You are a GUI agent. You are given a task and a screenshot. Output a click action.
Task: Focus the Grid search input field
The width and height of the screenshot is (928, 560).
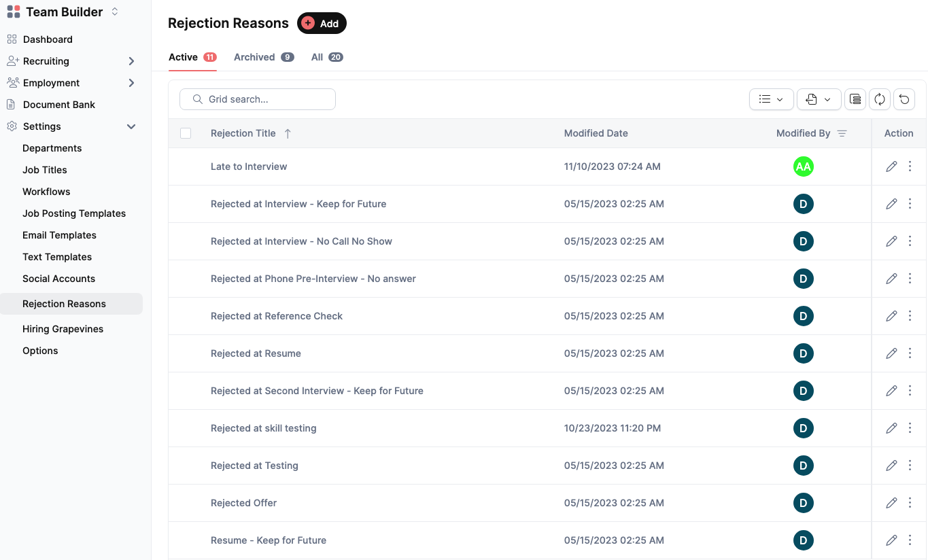(258, 99)
